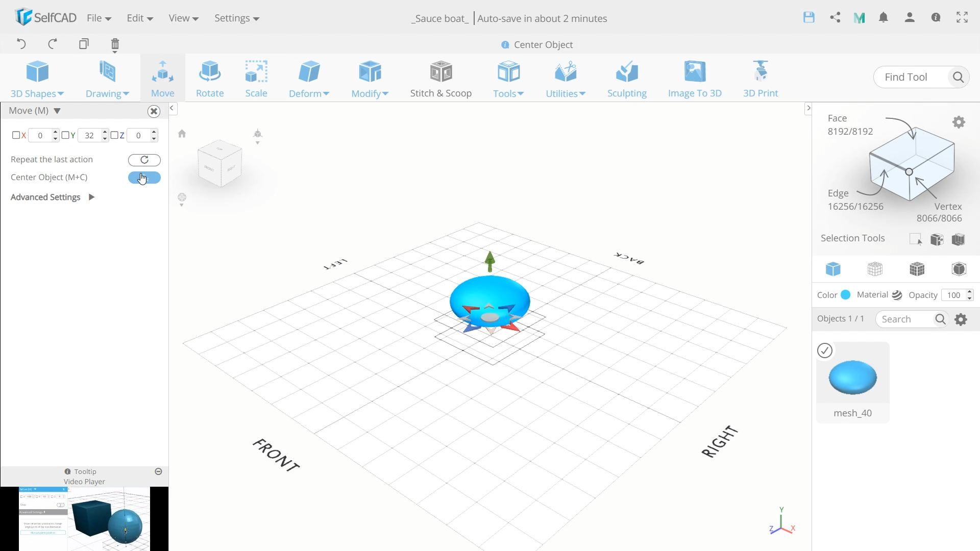
Task: Select the Scale tool
Action: pyautogui.click(x=256, y=79)
